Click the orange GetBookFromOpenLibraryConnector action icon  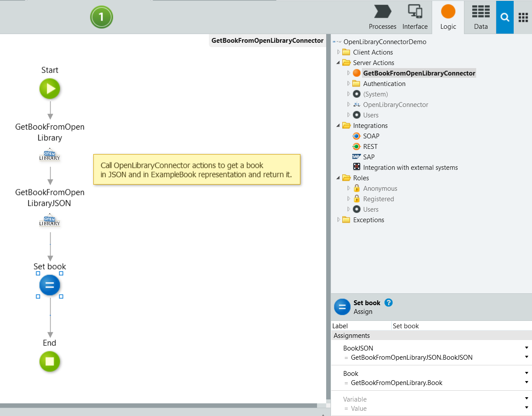357,73
